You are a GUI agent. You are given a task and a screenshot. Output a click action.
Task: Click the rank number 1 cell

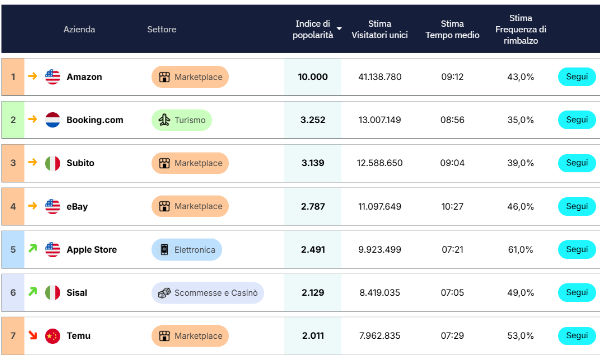coord(13,77)
